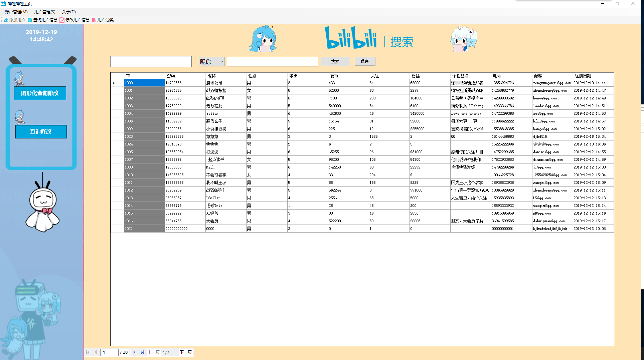Open the 用户管理(S) menu
This screenshot has width=644, height=363.
click(45, 12)
